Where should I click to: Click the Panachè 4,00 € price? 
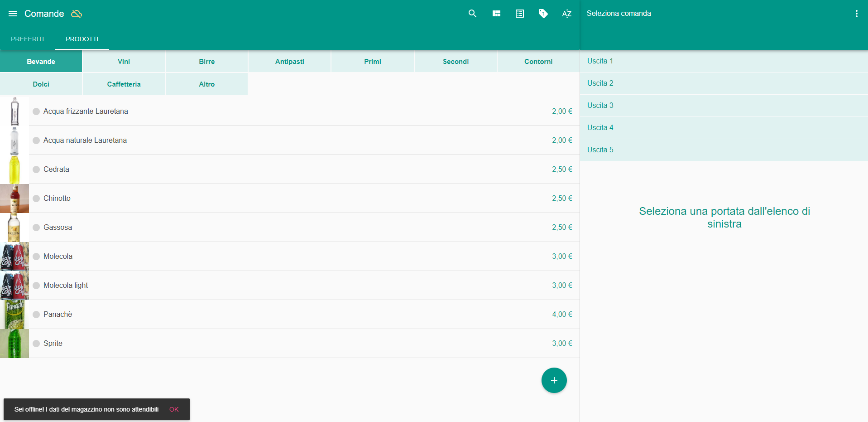[562, 315]
